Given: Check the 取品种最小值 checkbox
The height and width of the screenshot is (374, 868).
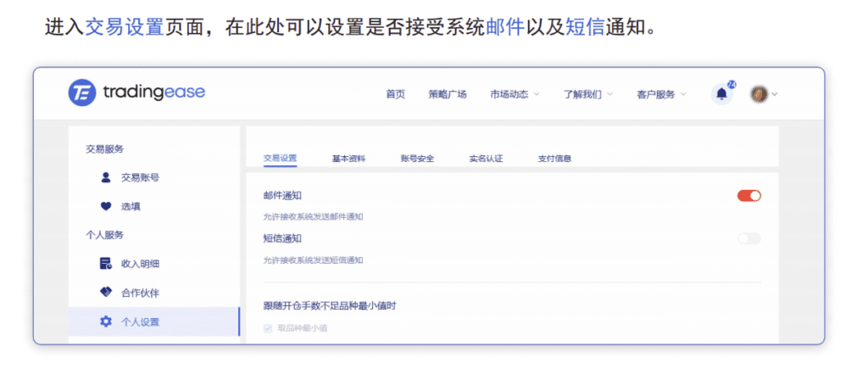Looking at the screenshot, I should [268, 328].
